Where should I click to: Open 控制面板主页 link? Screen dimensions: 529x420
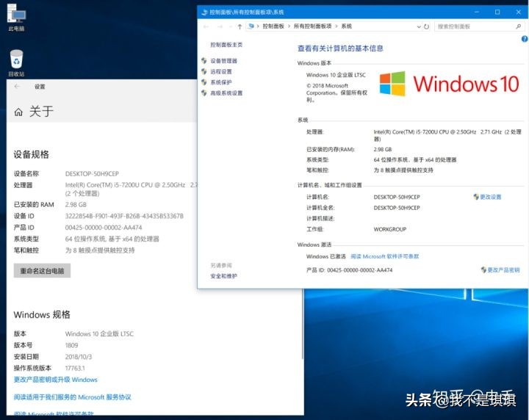click(x=226, y=45)
